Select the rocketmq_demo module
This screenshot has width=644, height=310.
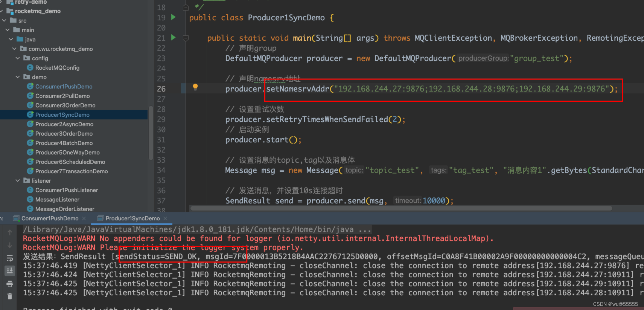point(38,11)
